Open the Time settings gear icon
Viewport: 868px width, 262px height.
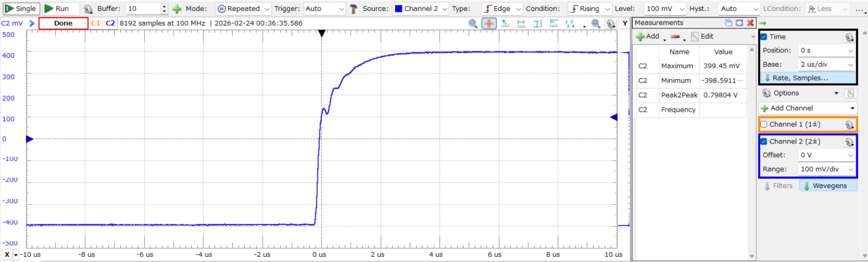click(x=848, y=37)
